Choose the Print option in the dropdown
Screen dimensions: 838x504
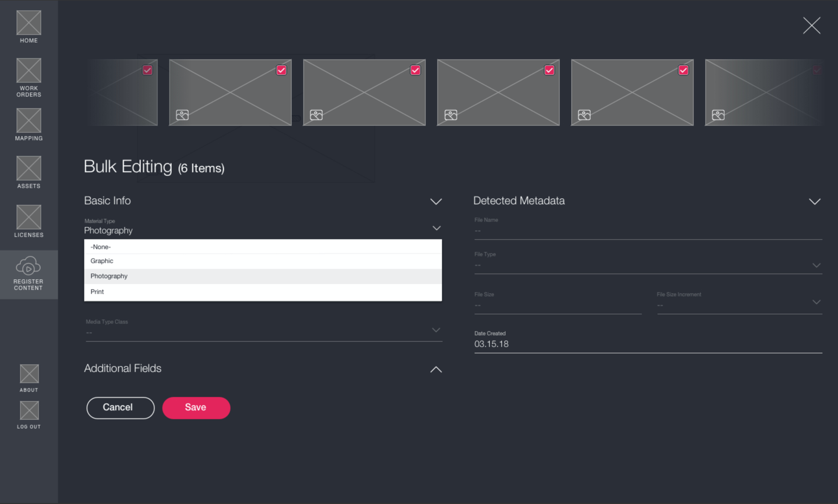pos(97,292)
